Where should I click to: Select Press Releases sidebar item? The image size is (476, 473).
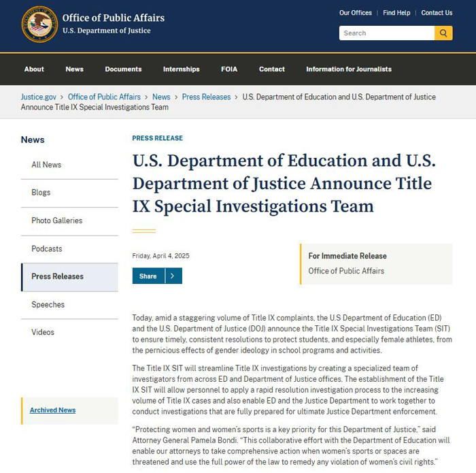69,276
